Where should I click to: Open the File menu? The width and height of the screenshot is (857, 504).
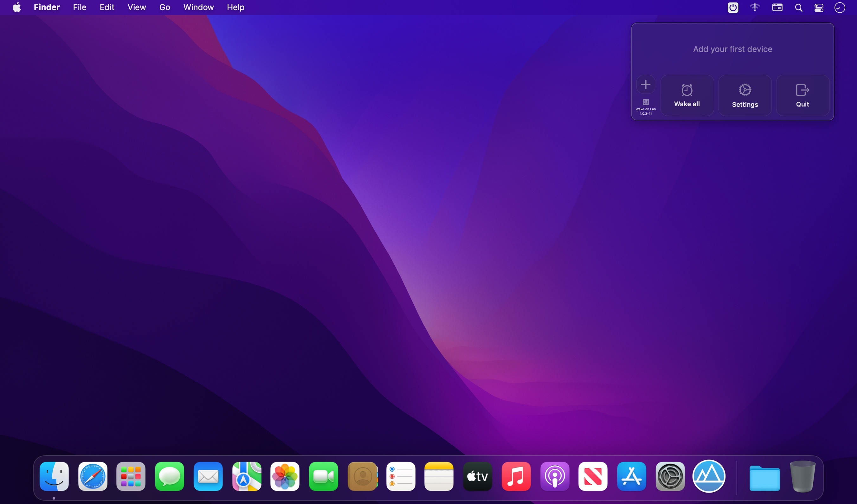[80, 7]
